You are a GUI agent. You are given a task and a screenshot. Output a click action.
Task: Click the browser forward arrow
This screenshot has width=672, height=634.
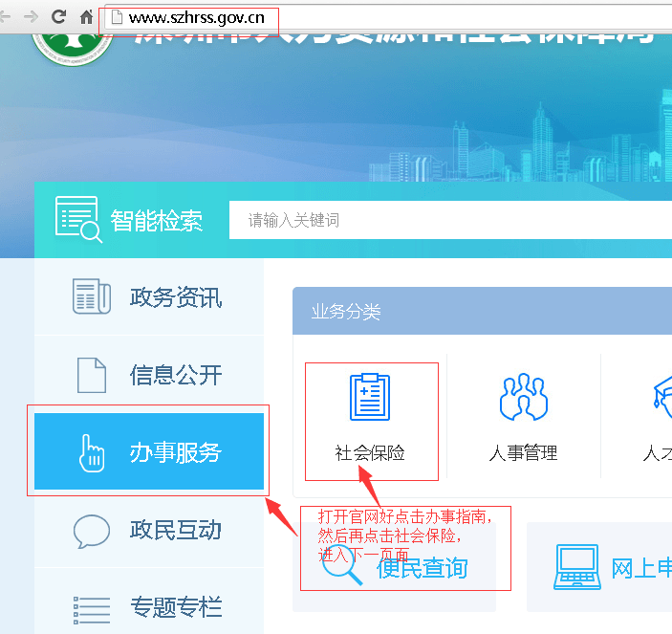point(31,17)
